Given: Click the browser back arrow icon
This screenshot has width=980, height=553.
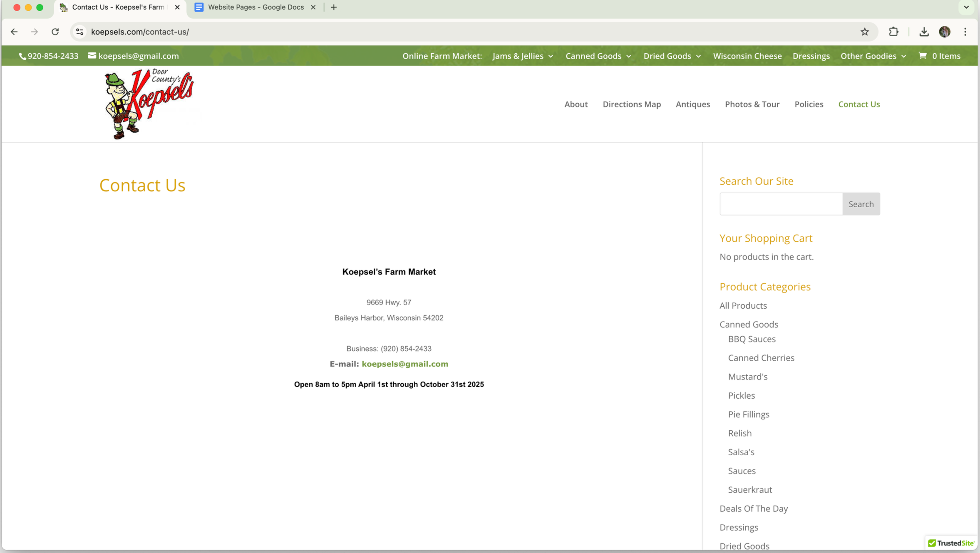Looking at the screenshot, I should 14,32.
